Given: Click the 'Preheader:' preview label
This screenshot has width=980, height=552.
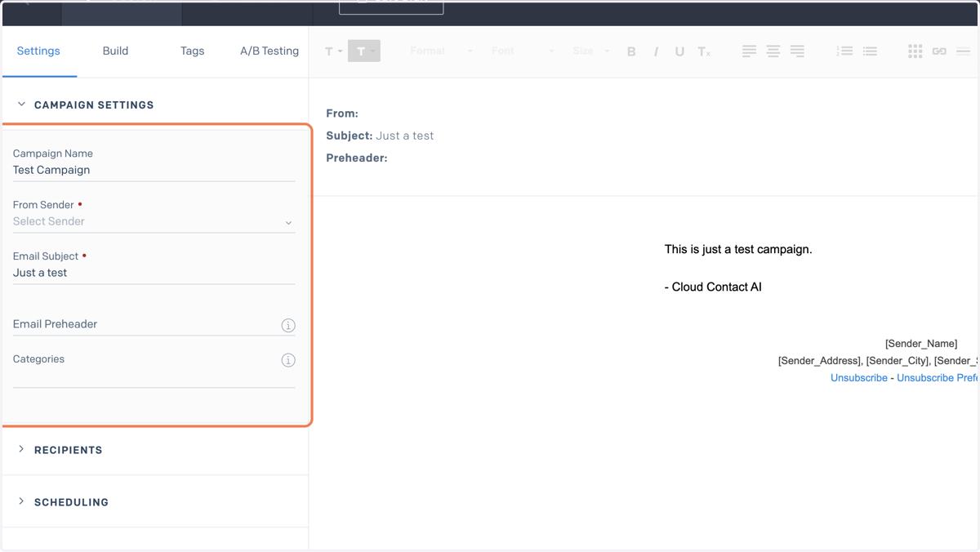Looking at the screenshot, I should pyautogui.click(x=357, y=158).
